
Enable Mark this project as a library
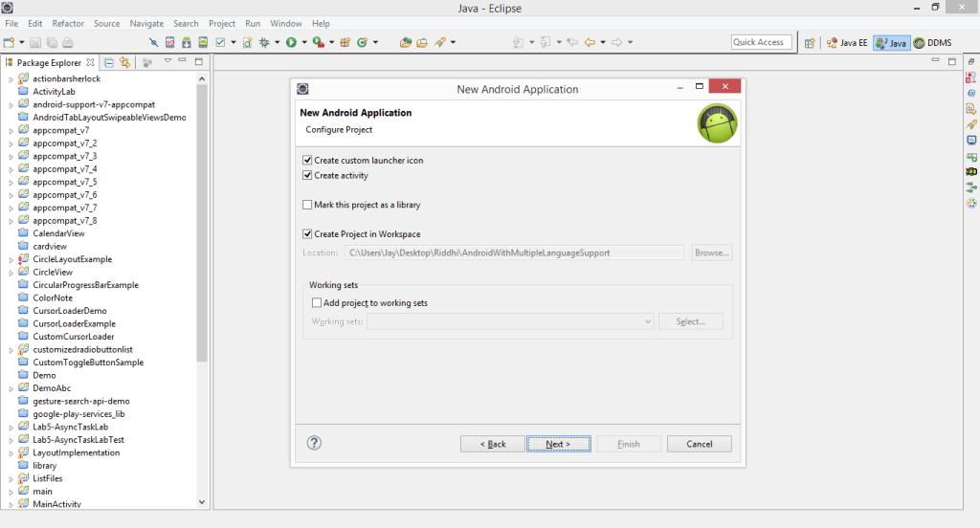(307, 205)
